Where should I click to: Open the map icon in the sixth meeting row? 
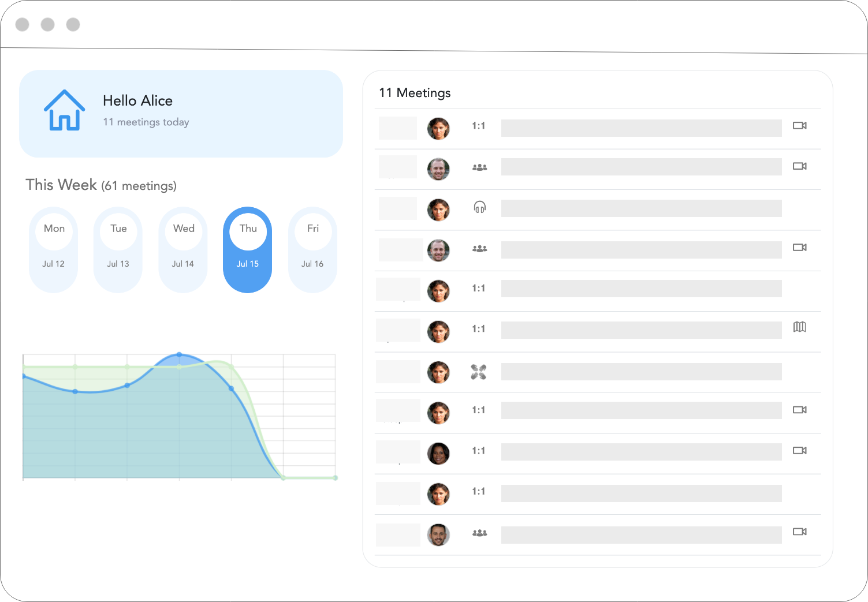[799, 327]
